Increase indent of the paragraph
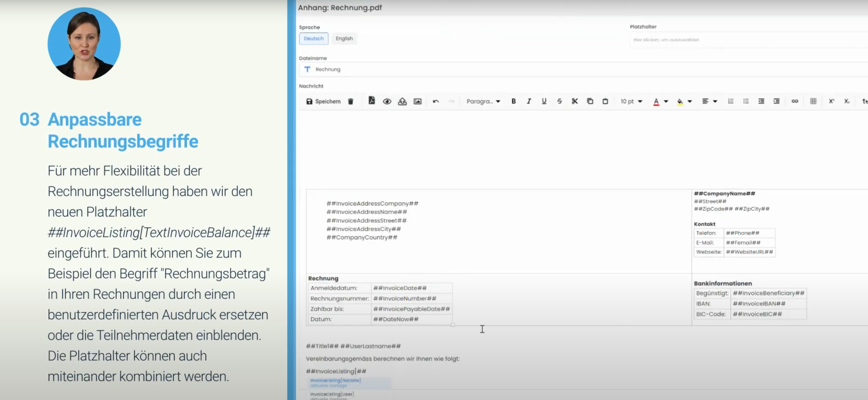This screenshot has width=868, height=400. pyautogui.click(x=776, y=101)
